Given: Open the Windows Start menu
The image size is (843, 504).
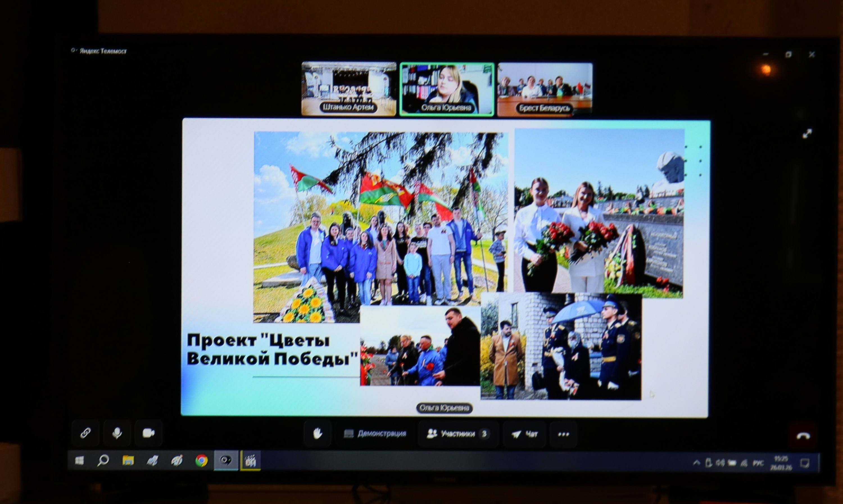Looking at the screenshot, I should (79, 461).
